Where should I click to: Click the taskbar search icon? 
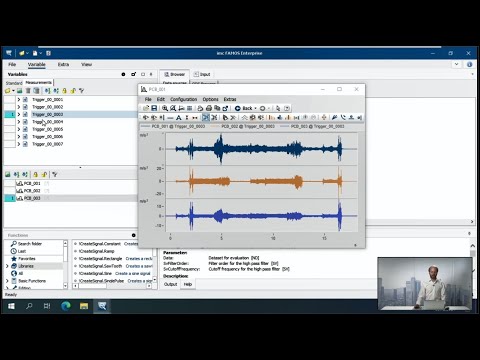[x=29, y=306]
